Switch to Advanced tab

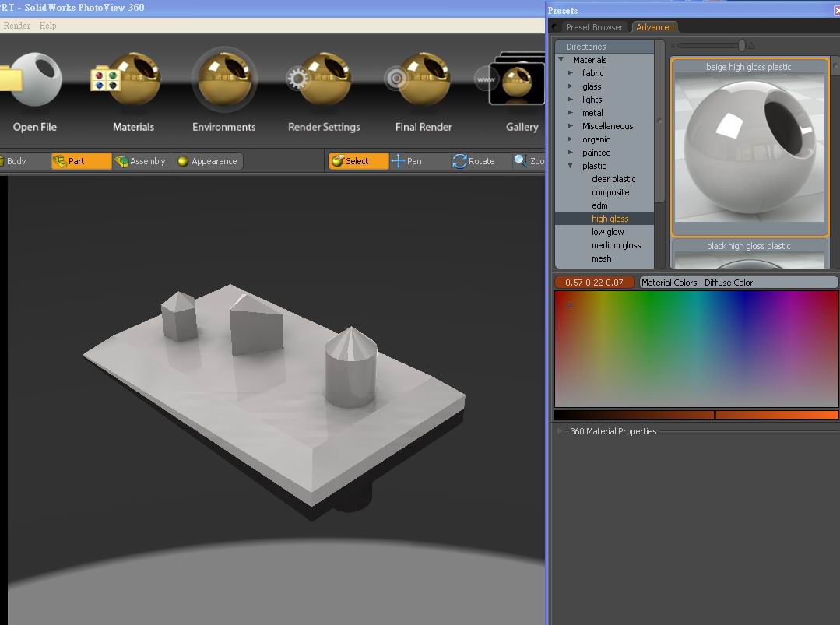tap(655, 27)
